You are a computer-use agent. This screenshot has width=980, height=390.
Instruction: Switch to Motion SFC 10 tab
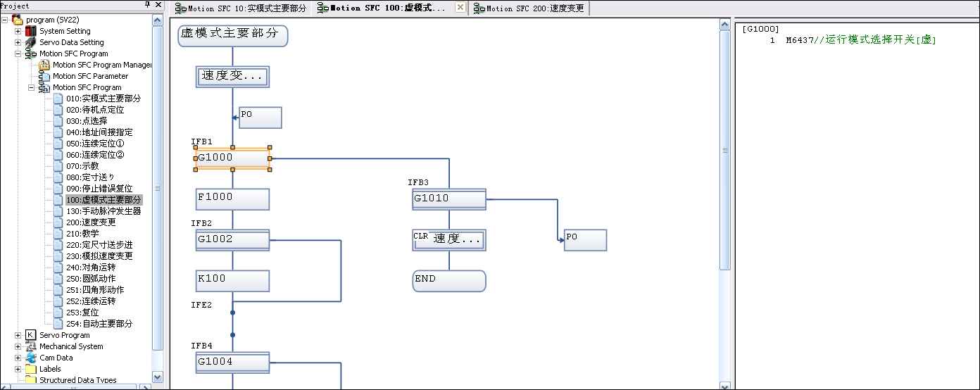[241, 8]
